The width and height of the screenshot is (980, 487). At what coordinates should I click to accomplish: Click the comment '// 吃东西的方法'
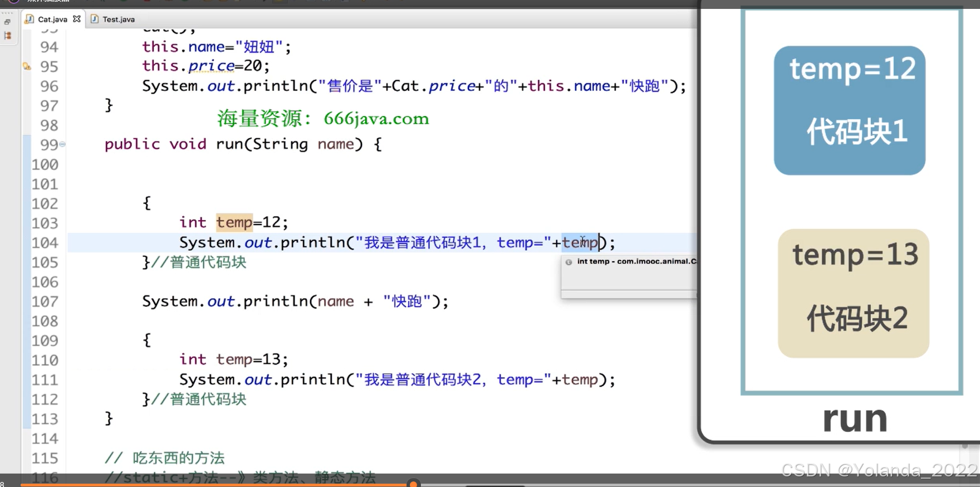pos(165,458)
